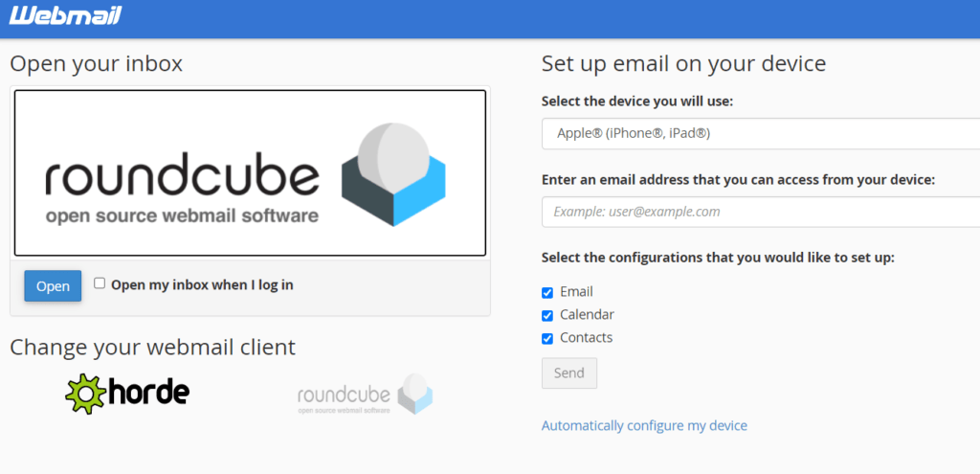Screen dimensions: 980x474
Task: Click the small roundcube wordmark text
Action: coord(344,395)
